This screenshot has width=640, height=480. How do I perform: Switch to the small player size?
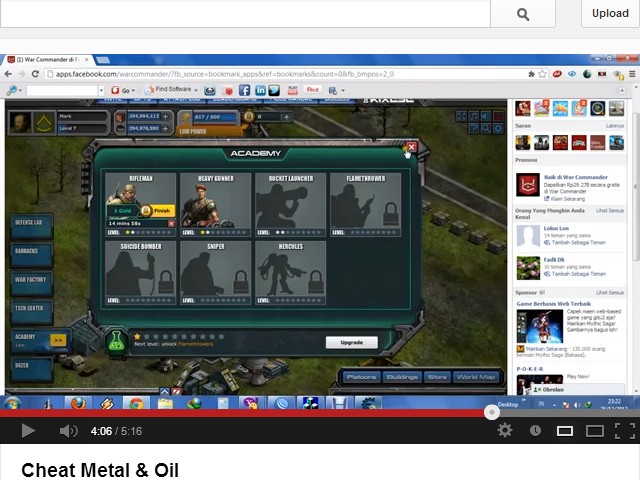pyautogui.click(x=565, y=431)
